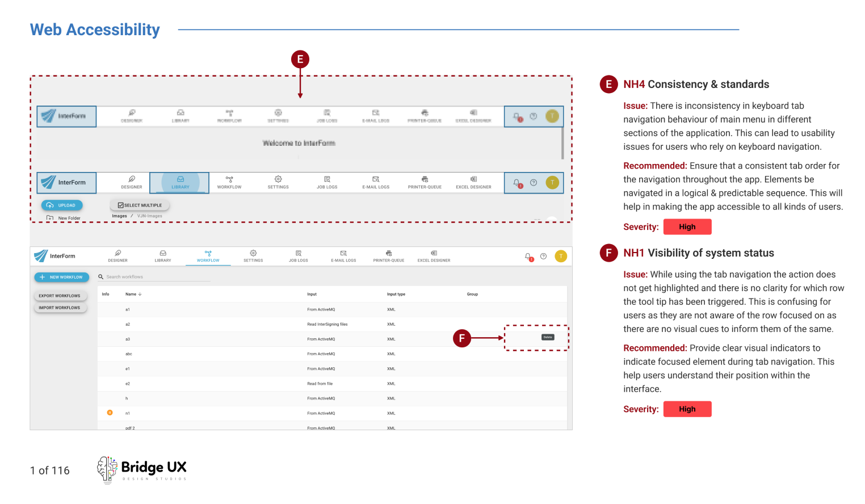
Task: Select workflow row e2
Action: [332, 384]
